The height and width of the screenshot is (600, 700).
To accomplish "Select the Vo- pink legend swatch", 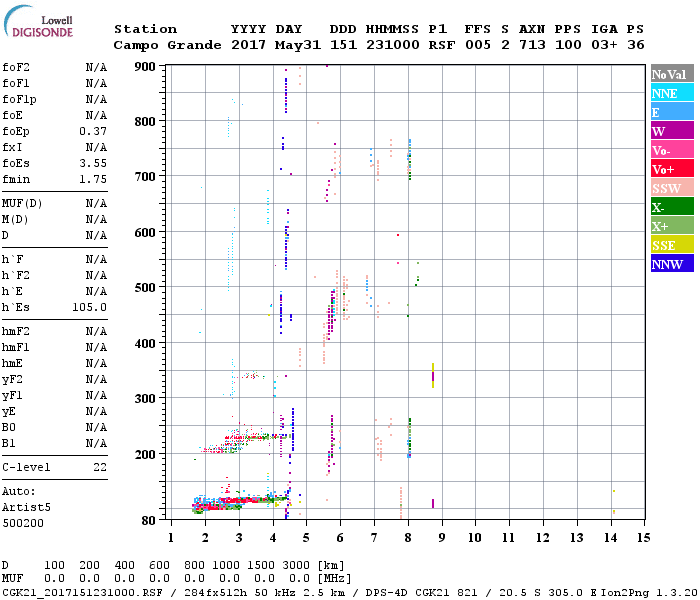I will [x=672, y=150].
